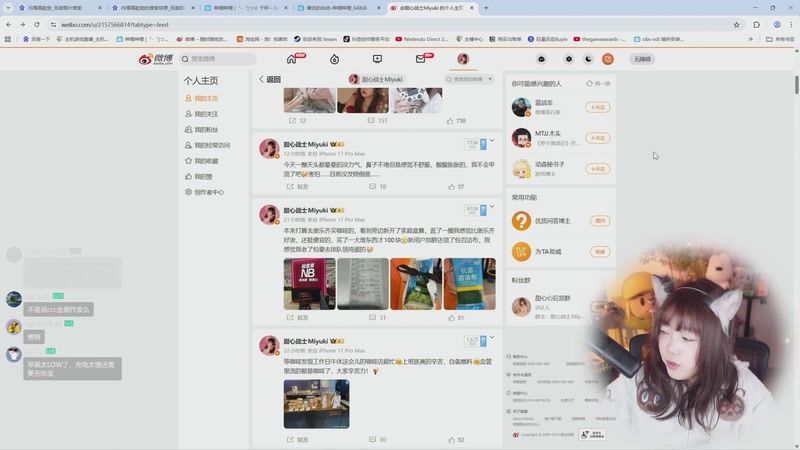
Task: Follow the first suggested user 蓝战非
Action: pyautogui.click(x=597, y=108)
